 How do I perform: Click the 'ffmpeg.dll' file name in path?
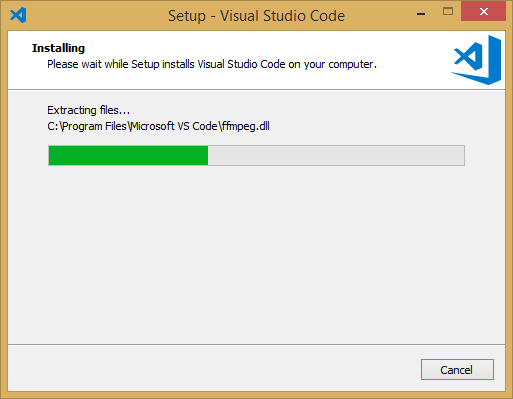coord(246,126)
